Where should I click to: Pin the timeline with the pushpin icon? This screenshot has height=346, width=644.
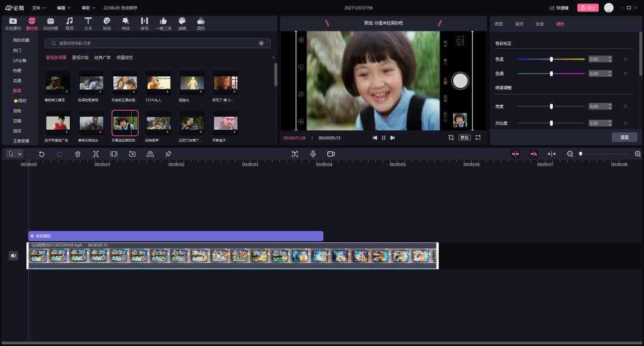click(168, 154)
